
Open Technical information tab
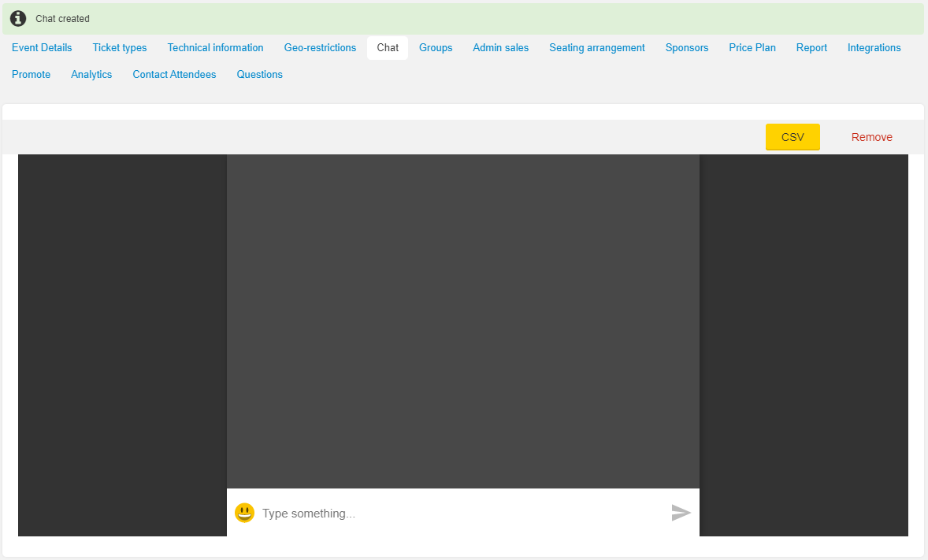click(215, 48)
